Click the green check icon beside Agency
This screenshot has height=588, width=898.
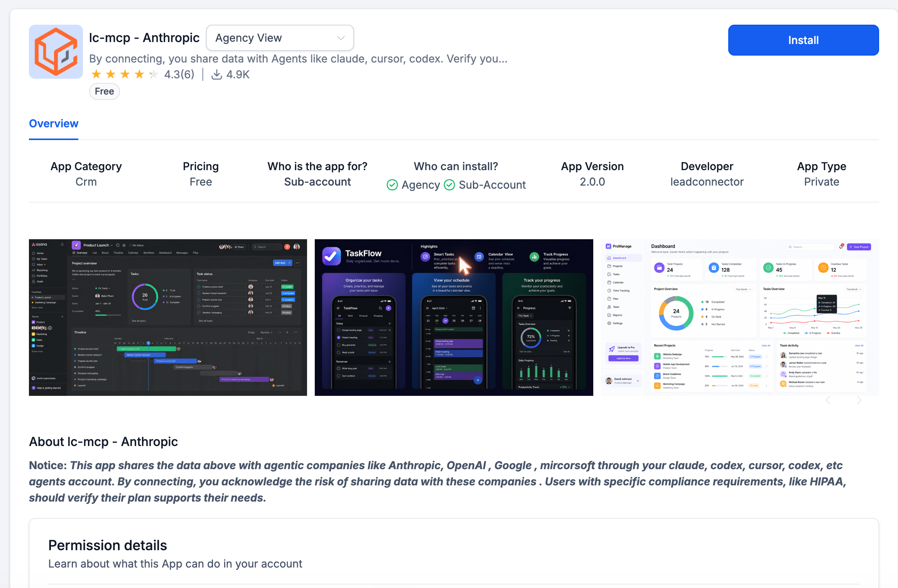(x=392, y=185)
